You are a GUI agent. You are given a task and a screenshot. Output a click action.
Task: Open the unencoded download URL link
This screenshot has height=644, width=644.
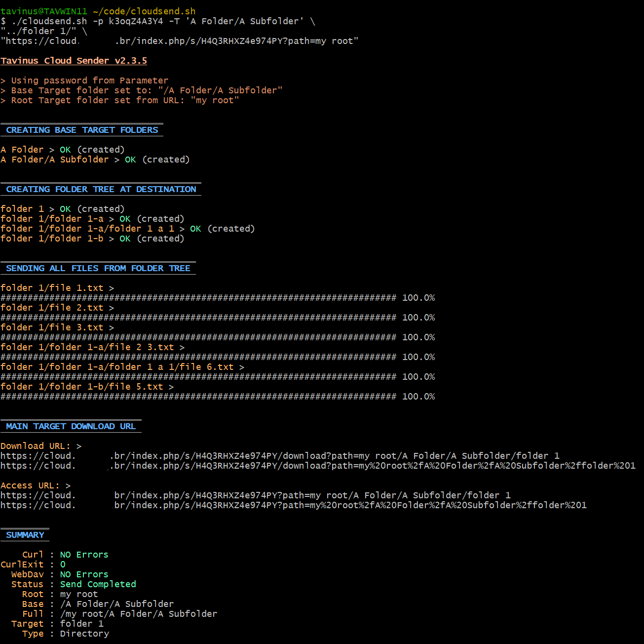pyautogui.click(x=280, y=456)
